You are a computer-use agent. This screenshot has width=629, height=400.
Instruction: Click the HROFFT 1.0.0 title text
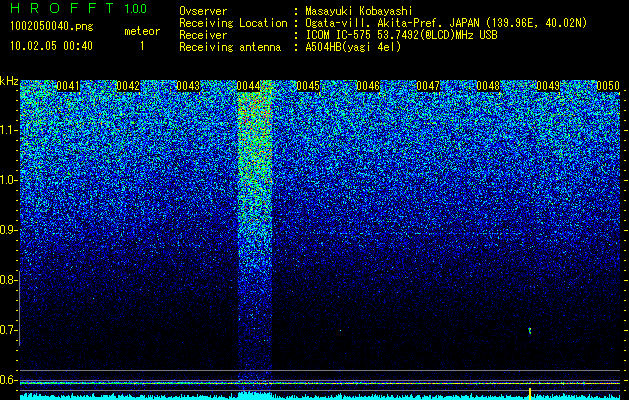point(79,8)
